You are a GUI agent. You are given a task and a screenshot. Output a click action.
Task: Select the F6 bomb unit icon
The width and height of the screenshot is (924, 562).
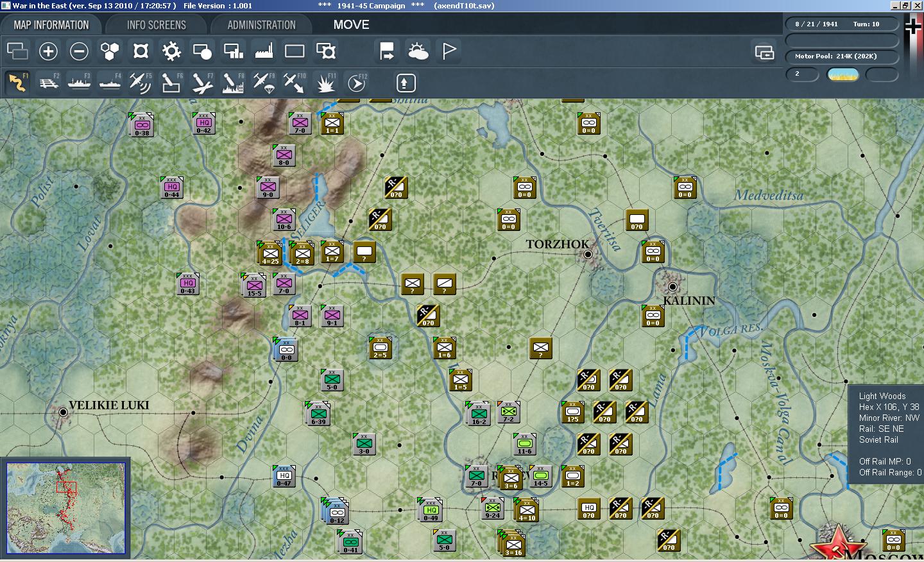(x=171, y=83)
